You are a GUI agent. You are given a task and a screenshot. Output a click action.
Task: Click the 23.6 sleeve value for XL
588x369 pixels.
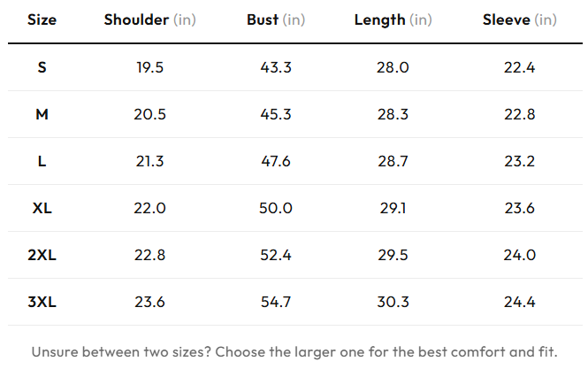pos(519,208)
